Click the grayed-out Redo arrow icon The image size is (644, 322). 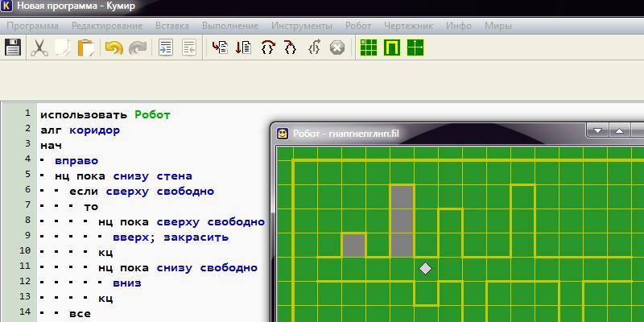click(138, 47)
